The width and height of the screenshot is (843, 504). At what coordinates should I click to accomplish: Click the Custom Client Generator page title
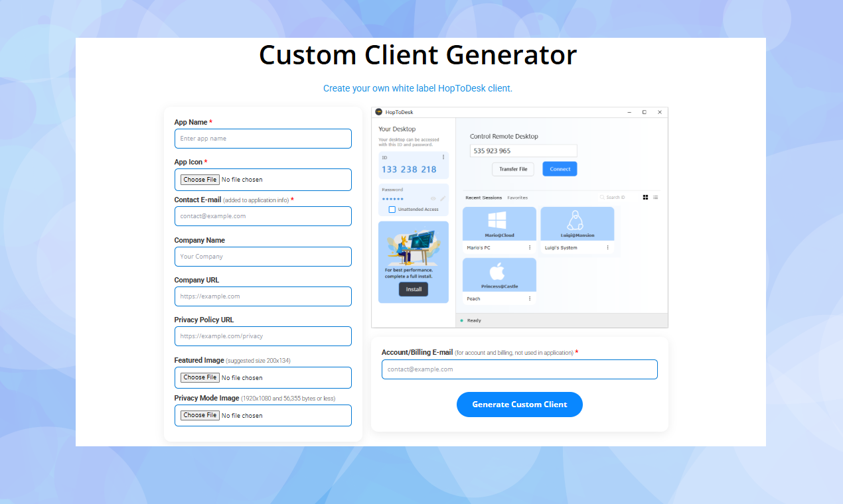[x=418, y=54]
